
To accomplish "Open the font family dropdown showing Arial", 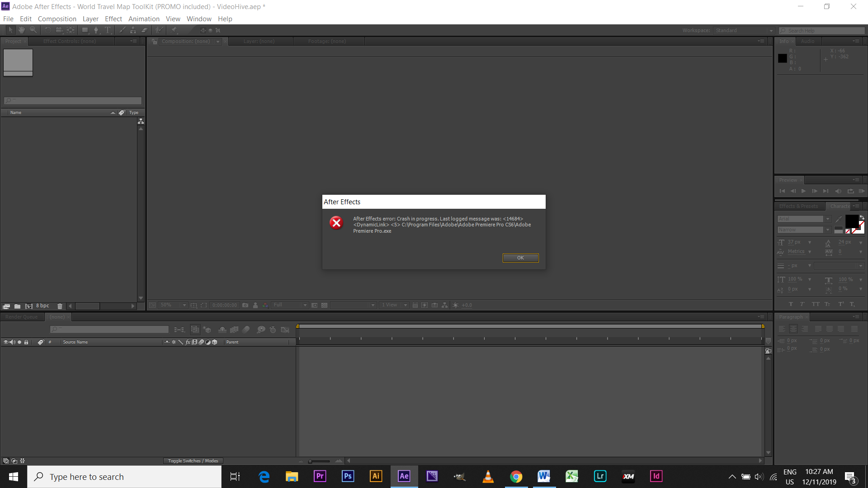I will click(828, 219).
